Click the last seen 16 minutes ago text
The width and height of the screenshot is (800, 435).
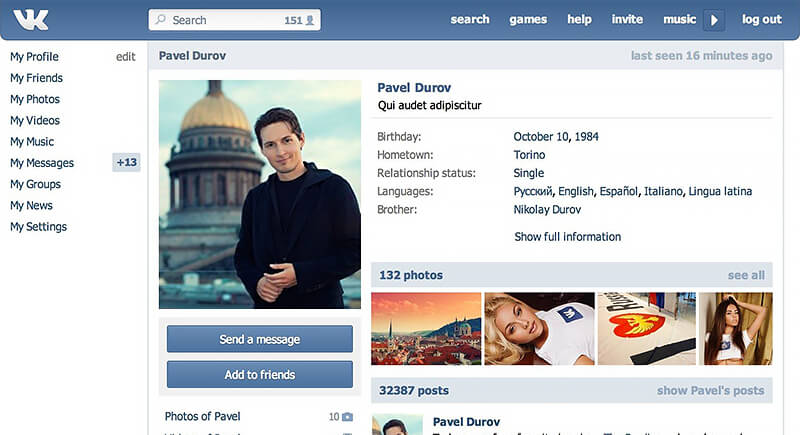click(x=702, y=56)
